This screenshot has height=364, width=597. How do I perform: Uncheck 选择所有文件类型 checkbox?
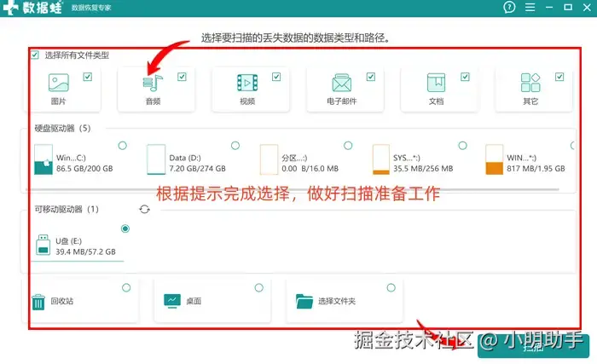tap(35, 55)
